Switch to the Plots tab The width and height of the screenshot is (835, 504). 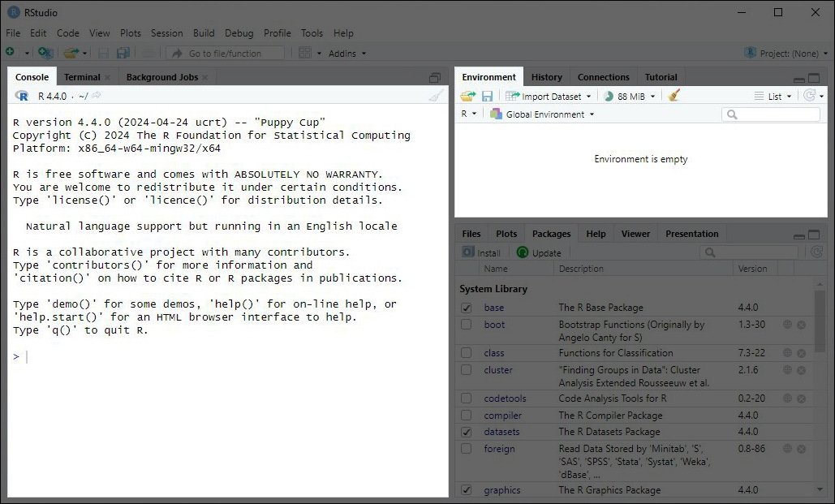click(506, 234)
